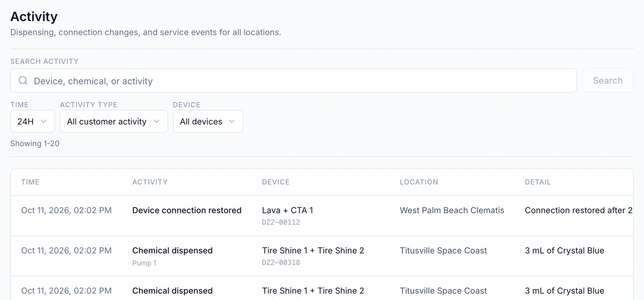Screen dimensions: 644x300
Task: Click the magnifier icon in search field
Action: (x=23, y=81)
